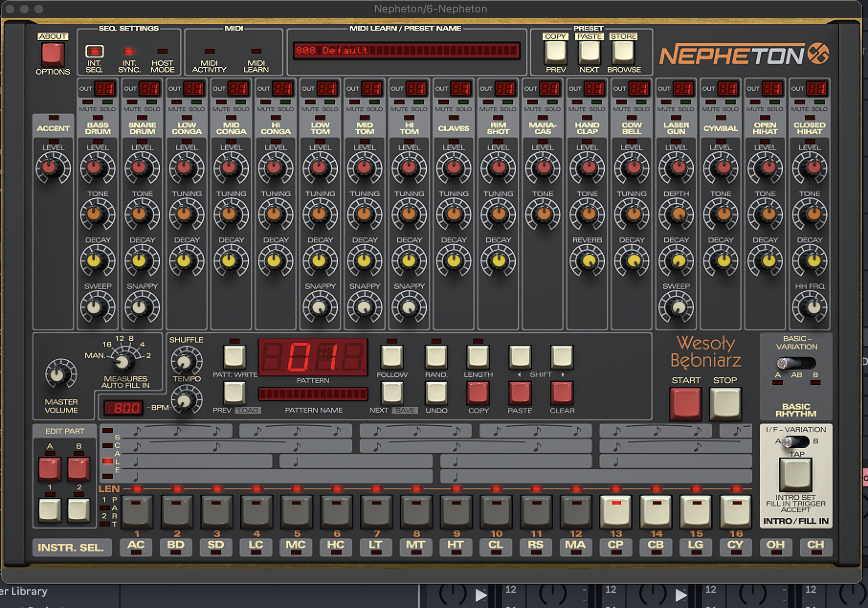
Task: Click the INSTR. SEL. button
Action: [71, 547]
